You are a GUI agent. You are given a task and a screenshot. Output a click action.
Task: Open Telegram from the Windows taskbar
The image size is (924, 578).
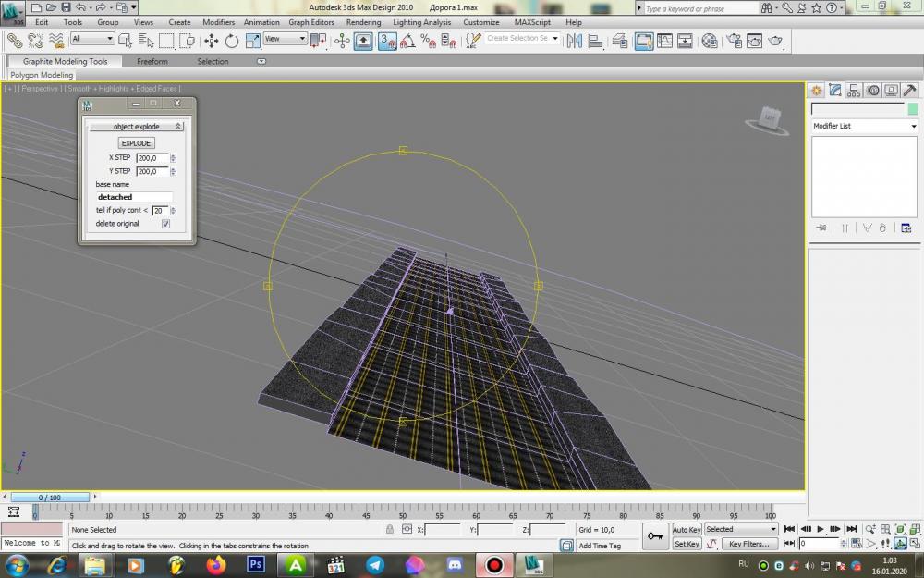(375, 565)
